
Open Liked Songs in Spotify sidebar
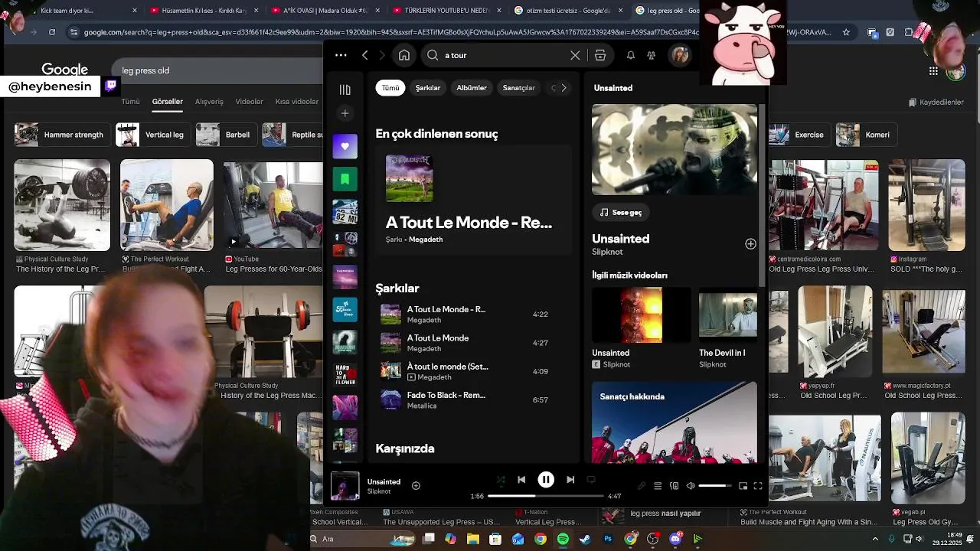[345, 146]
